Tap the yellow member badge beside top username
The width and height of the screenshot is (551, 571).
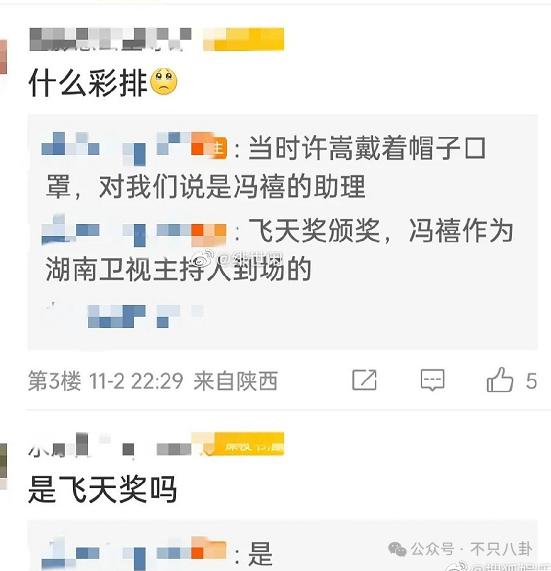[243, 39]
